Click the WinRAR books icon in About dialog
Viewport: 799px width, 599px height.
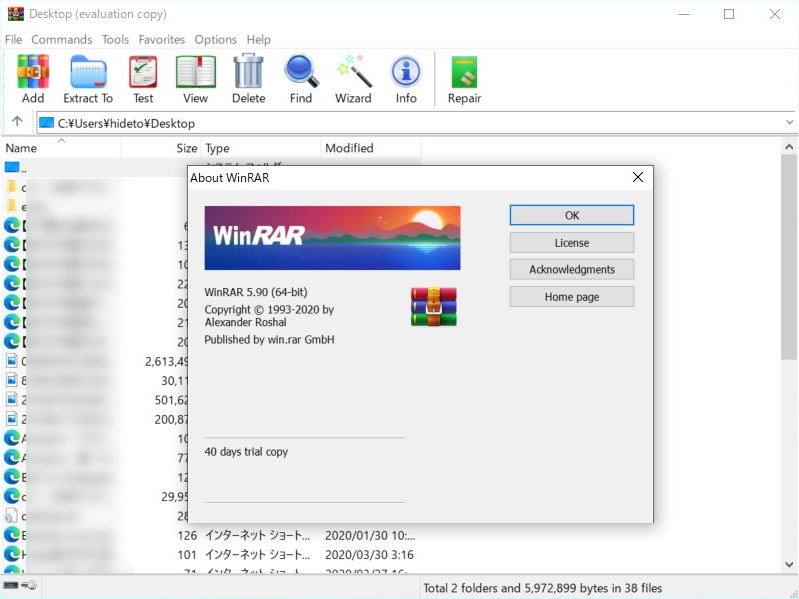[434, 307]
